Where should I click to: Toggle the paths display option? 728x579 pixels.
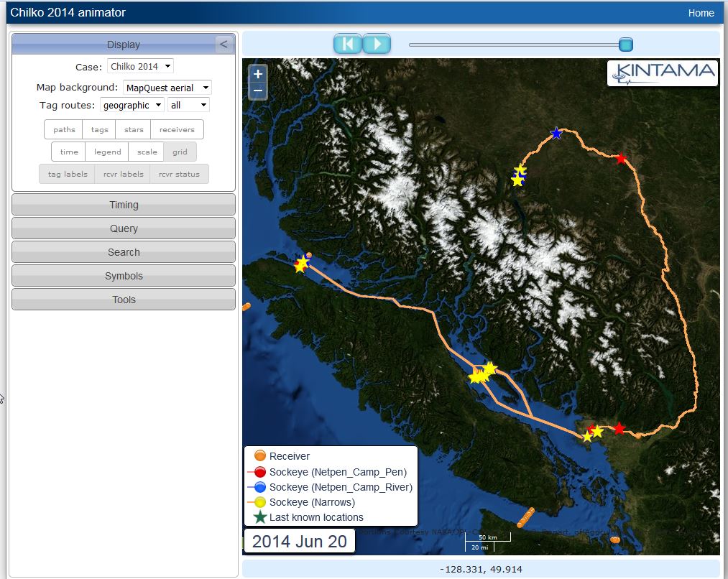[64, 130]
